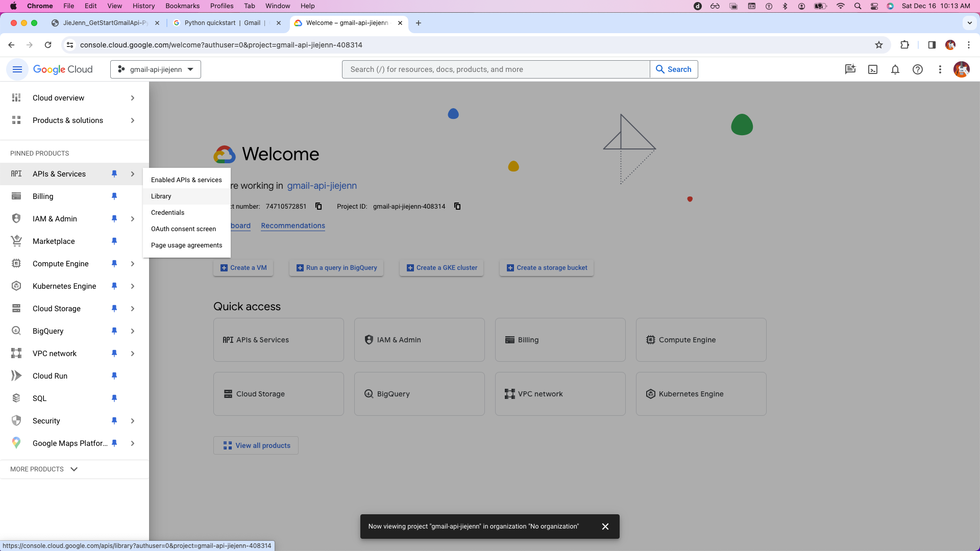
Task: Select OAuth consent screen
Action: click(186, 229)
